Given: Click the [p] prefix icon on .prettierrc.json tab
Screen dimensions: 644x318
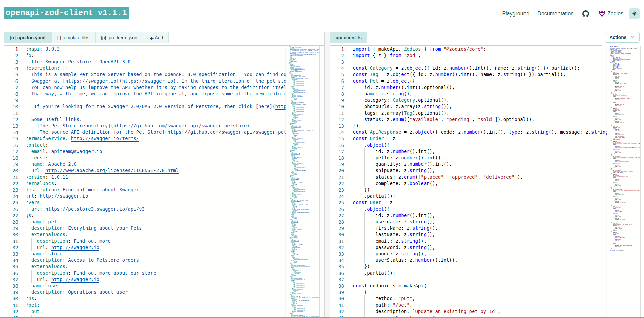Looking at the screenshot, I should coord(103,37).
